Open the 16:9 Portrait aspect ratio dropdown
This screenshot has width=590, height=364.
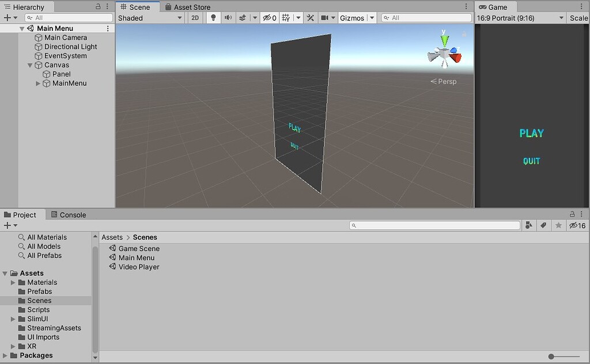click(x=519, y=18)
